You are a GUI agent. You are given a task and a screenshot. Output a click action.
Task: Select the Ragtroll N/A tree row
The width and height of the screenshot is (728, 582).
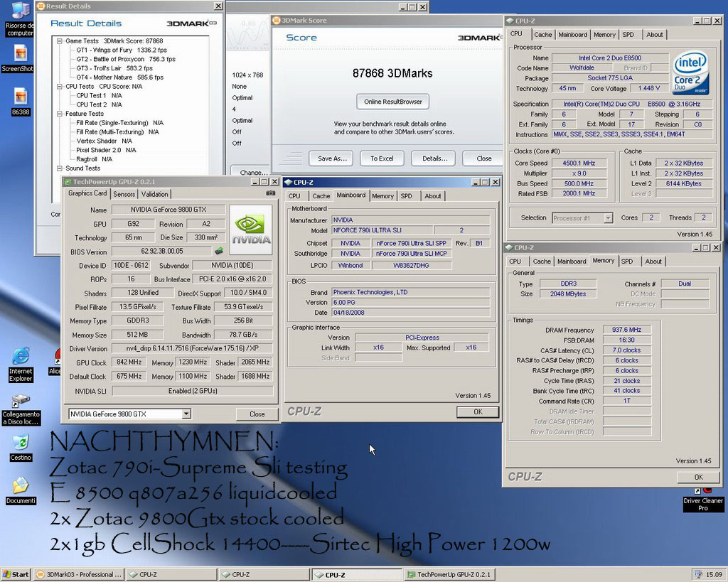[x=95, y=159]
